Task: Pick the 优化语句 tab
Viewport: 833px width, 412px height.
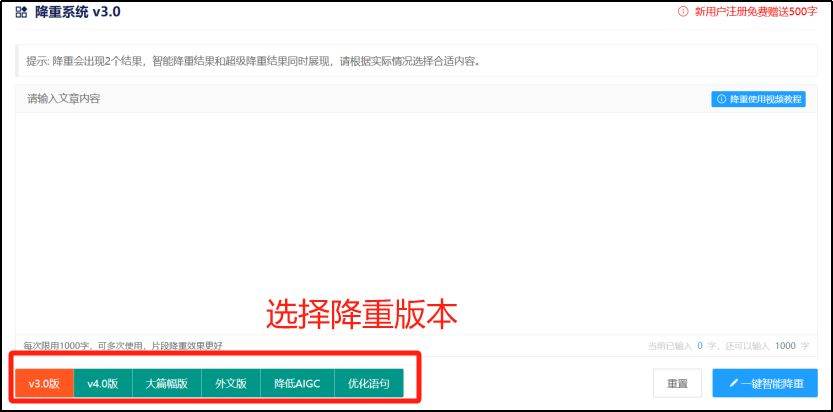Action: pyautogui.click(x=369, y=383)
